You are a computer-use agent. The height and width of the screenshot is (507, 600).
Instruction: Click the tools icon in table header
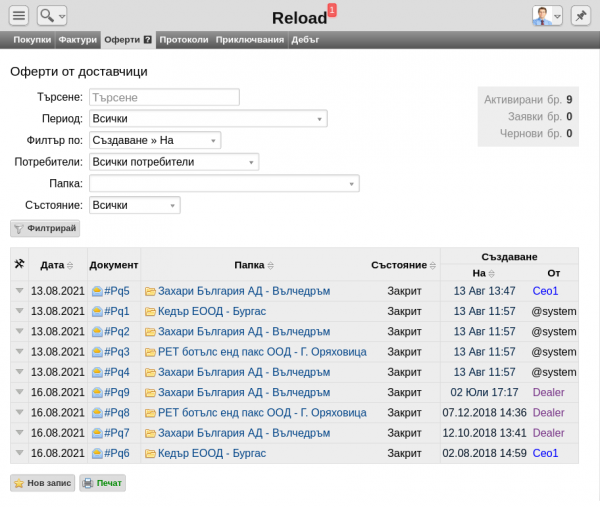coord(19,265)
